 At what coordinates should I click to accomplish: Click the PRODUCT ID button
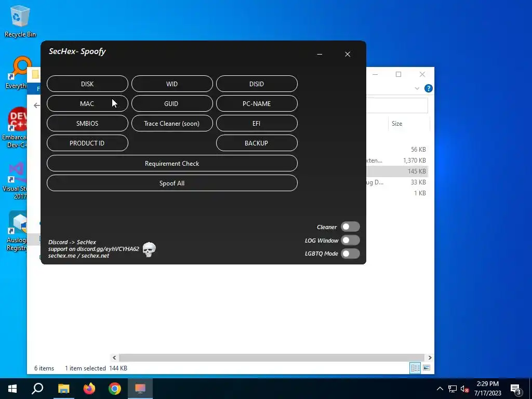(x=87, y=143)
